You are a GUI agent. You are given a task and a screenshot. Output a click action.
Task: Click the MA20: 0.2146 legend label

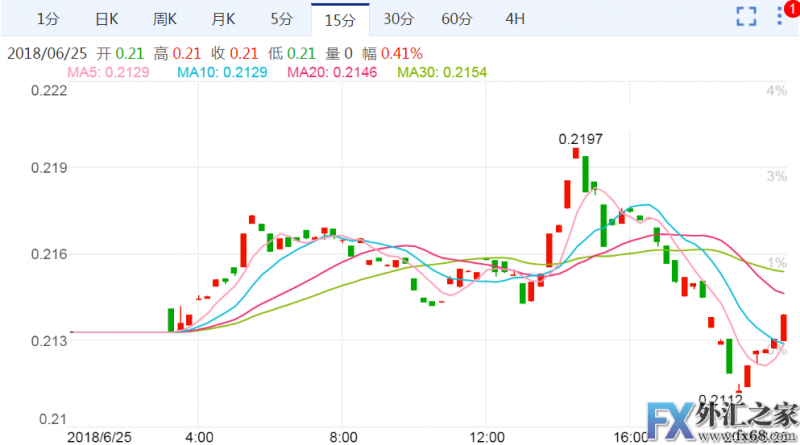click(x=332, y=72)
